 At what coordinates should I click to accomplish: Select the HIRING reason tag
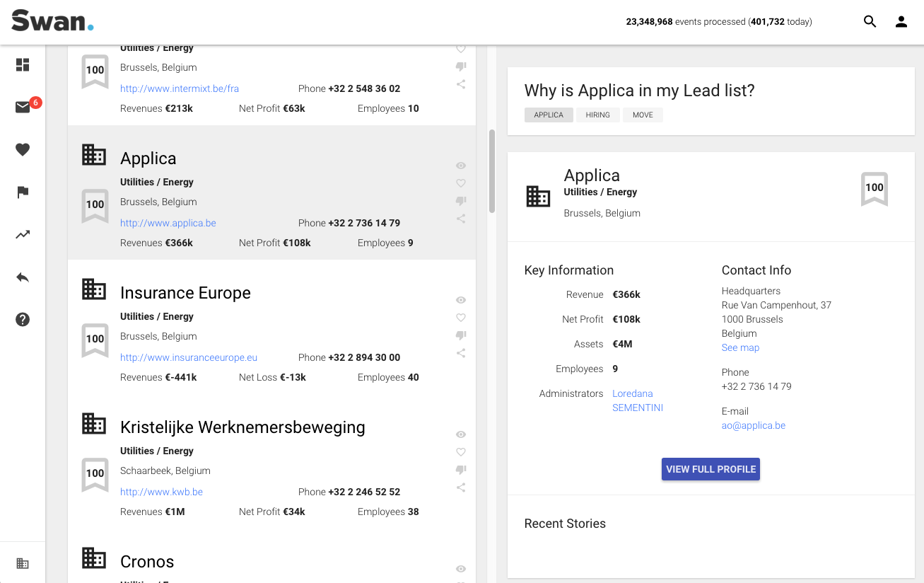point(598,115)
